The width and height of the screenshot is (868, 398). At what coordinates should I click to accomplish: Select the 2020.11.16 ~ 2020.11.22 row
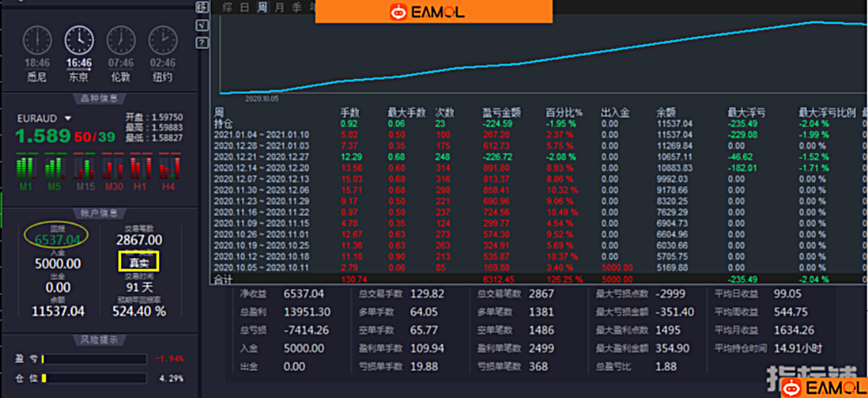[538, 212]
